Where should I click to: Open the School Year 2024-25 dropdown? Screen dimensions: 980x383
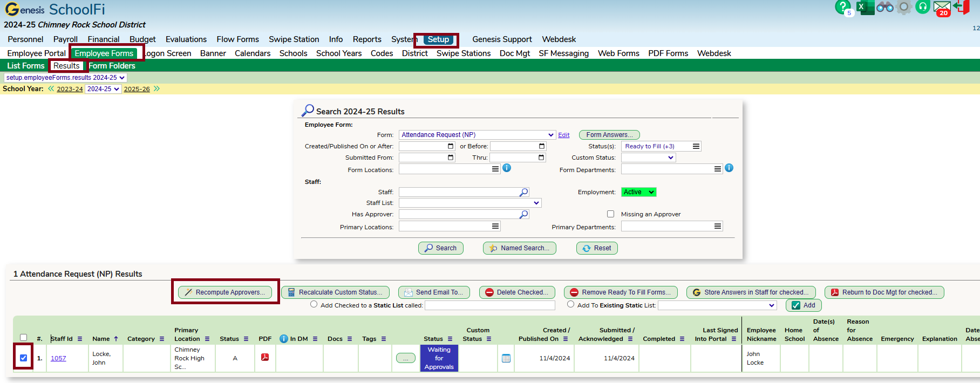click(x=103, y=89)
